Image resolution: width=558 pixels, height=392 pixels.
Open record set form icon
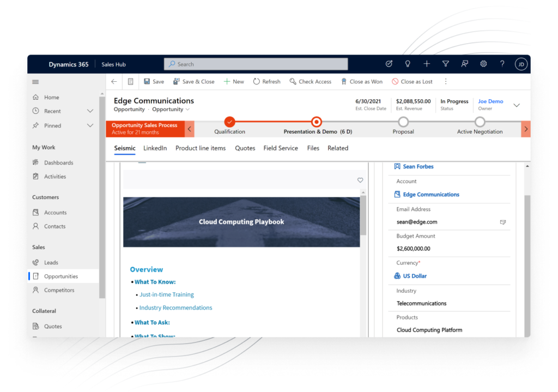click(131, 82)
